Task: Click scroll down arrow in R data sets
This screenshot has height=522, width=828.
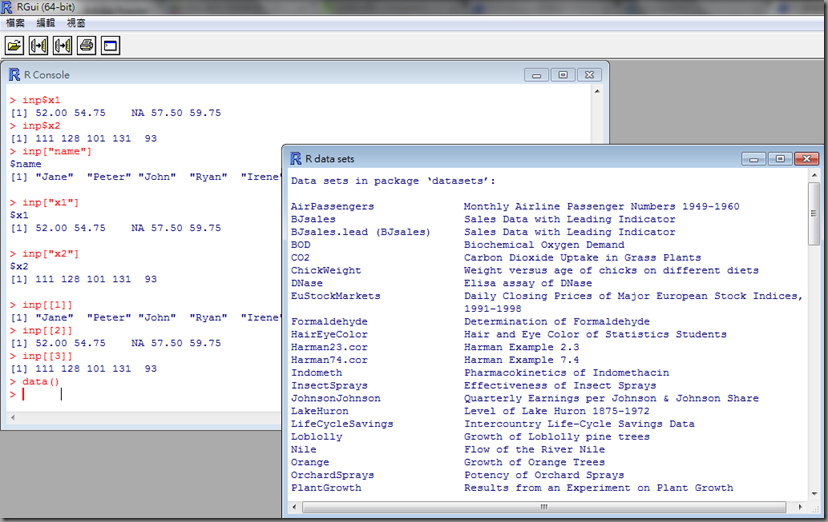Action: coord(814,493)
